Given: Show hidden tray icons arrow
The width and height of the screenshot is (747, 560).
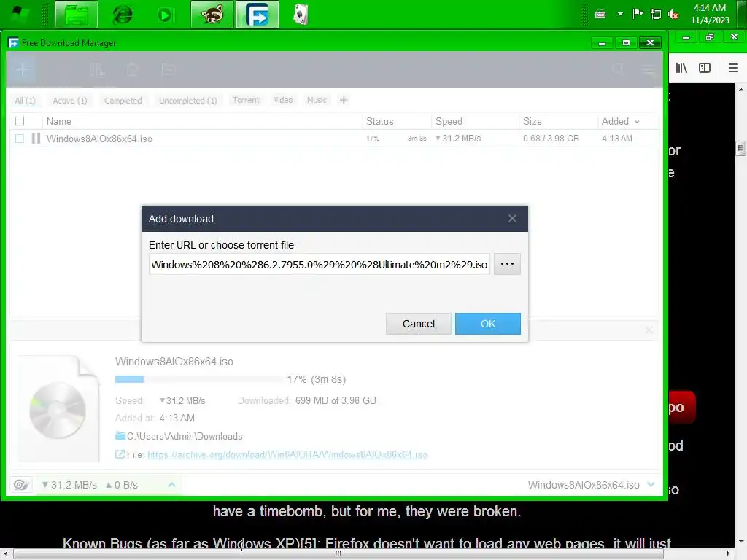Looking at the screenshot, I should coord(620,15).
